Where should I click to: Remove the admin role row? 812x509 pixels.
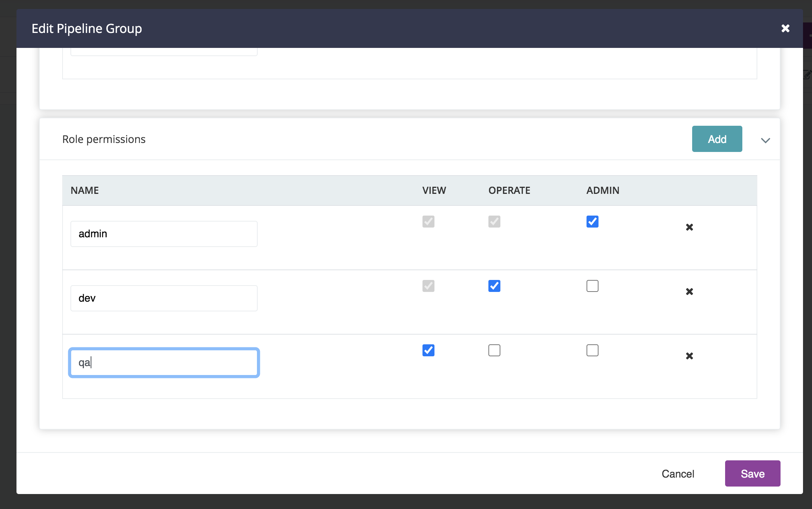689,227
